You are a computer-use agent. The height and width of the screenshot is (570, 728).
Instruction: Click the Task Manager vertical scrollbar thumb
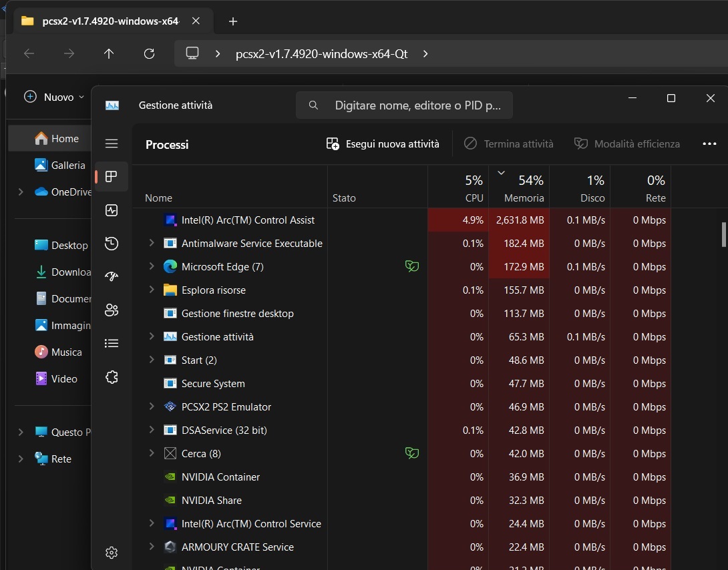click(723, 235)
